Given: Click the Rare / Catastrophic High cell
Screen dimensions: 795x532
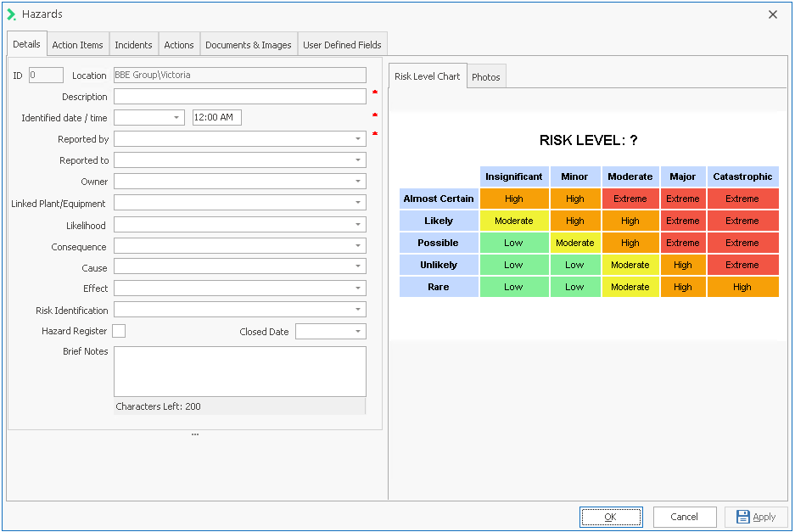Looking at the screenshot, I should click(x=742, y=287).
